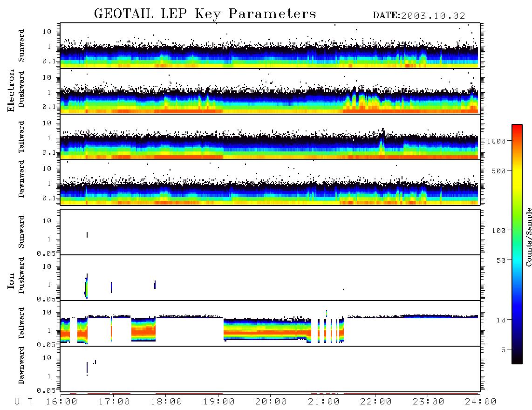The width and height of the screenshot is (532, 410).
Task: Select the Electron Dawnward panel label
Action: pos(21,179)
